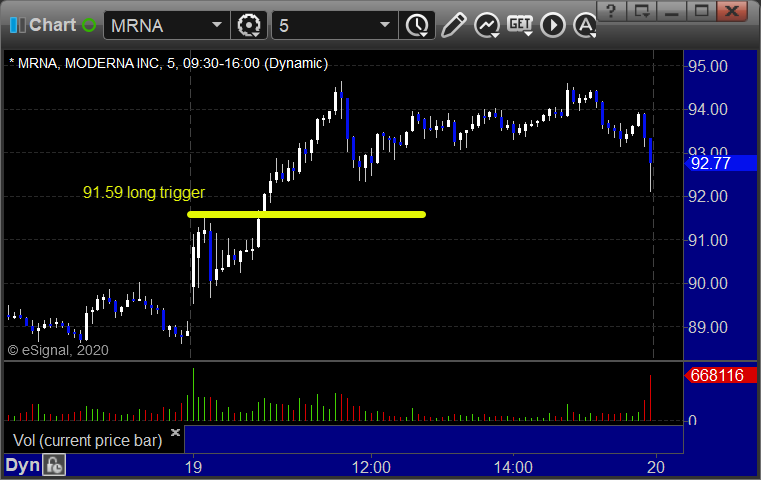Screen dimensions: 761x480
Task: Click the date 19 on time axis
Action: [x=193, y=467]
